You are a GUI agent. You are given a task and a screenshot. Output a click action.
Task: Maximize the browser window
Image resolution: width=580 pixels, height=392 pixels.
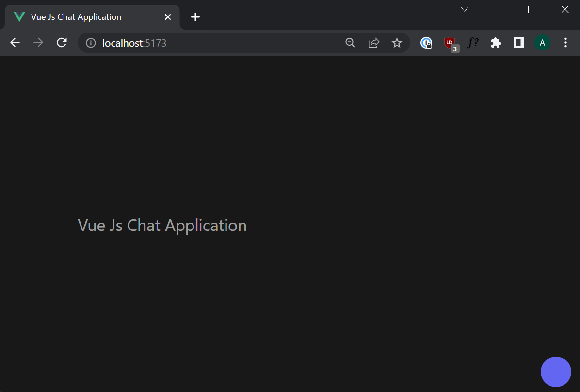pos(532,9)
